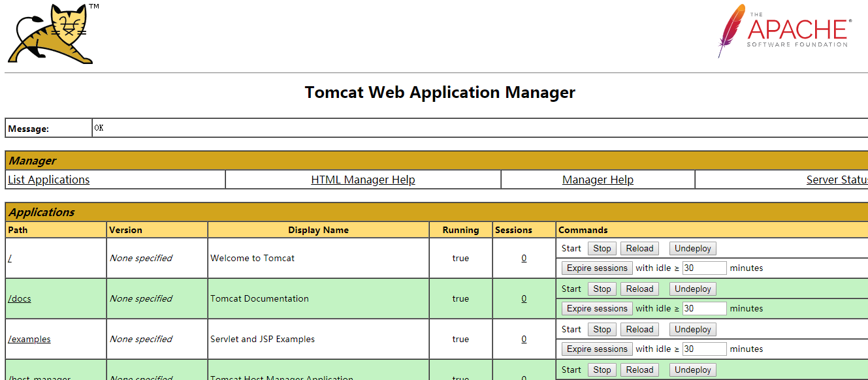Click the Start label in /examples row

click(571, 329)
